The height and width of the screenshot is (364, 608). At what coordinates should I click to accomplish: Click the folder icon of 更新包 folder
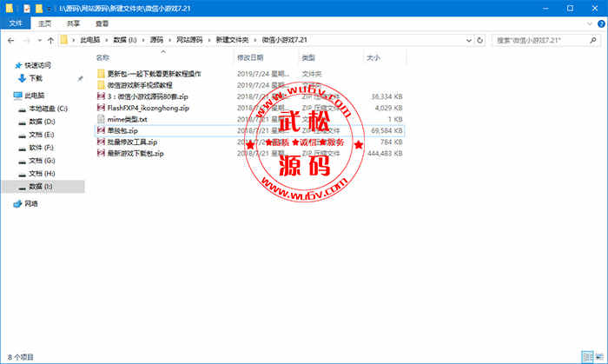(x=102, y=74)
